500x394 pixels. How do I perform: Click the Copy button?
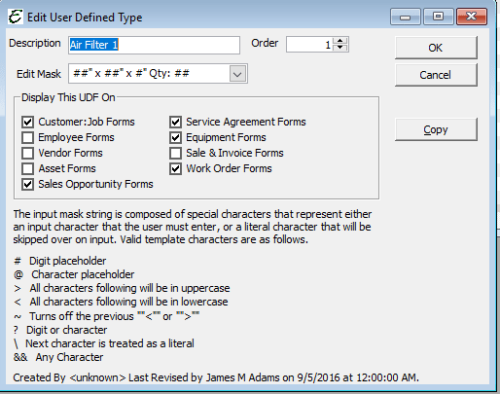point(436,129)
